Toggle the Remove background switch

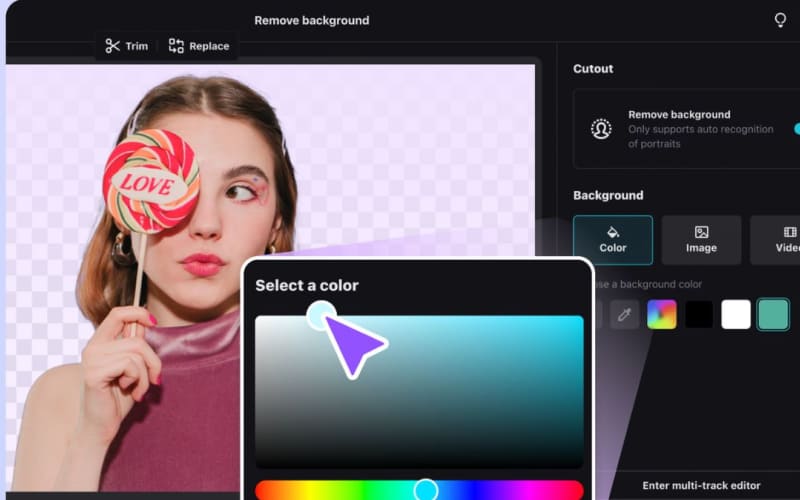(x=796, y=129)
